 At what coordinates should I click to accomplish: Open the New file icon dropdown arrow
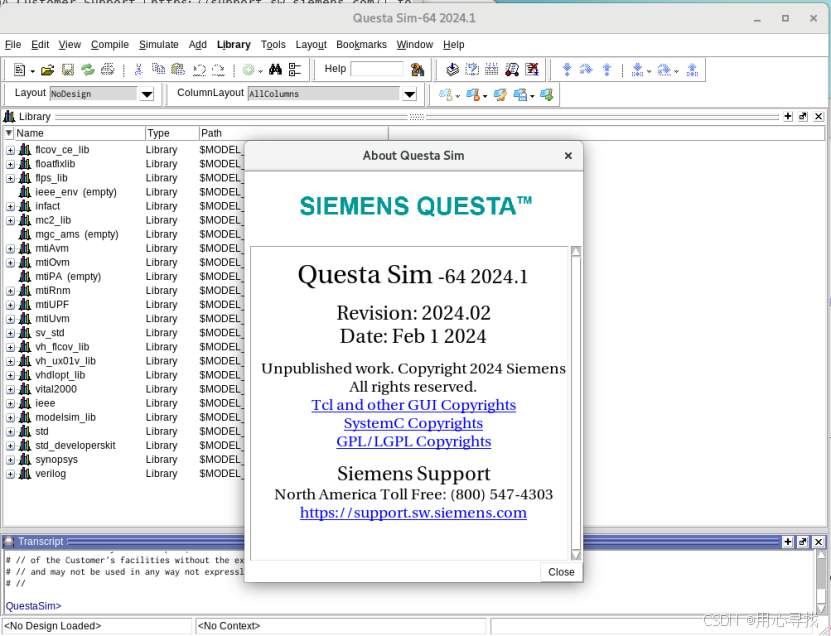point(32,71)
